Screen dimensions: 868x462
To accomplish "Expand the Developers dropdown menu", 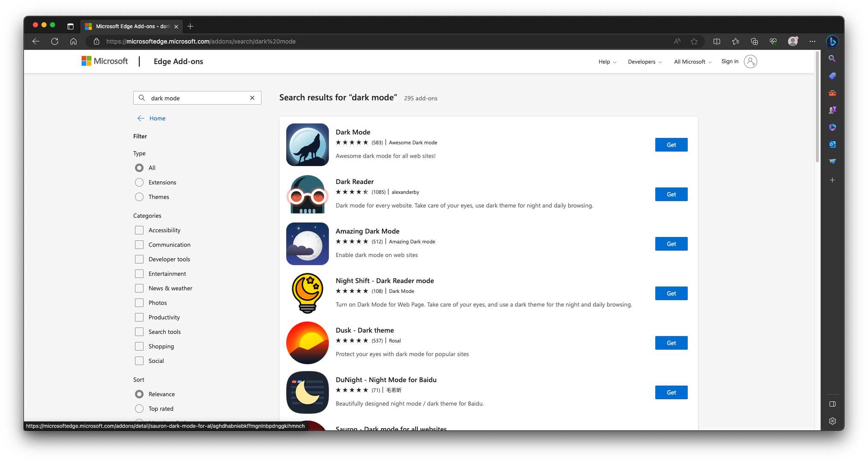I will (645, 61).
